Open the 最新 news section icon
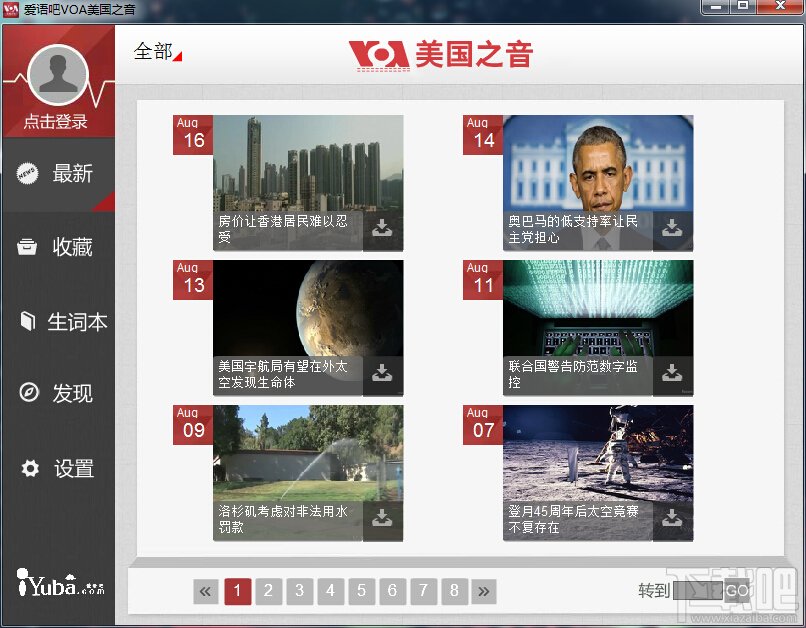 [27, 174]
